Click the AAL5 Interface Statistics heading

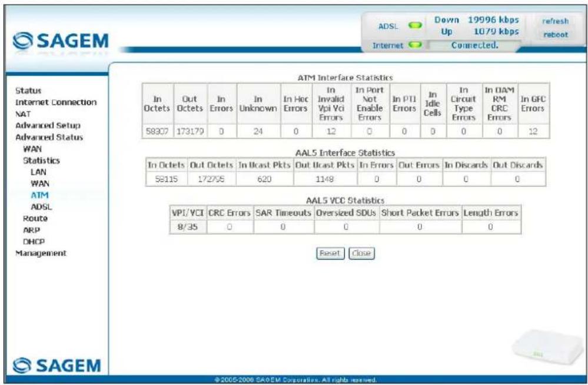coord(345,152)
